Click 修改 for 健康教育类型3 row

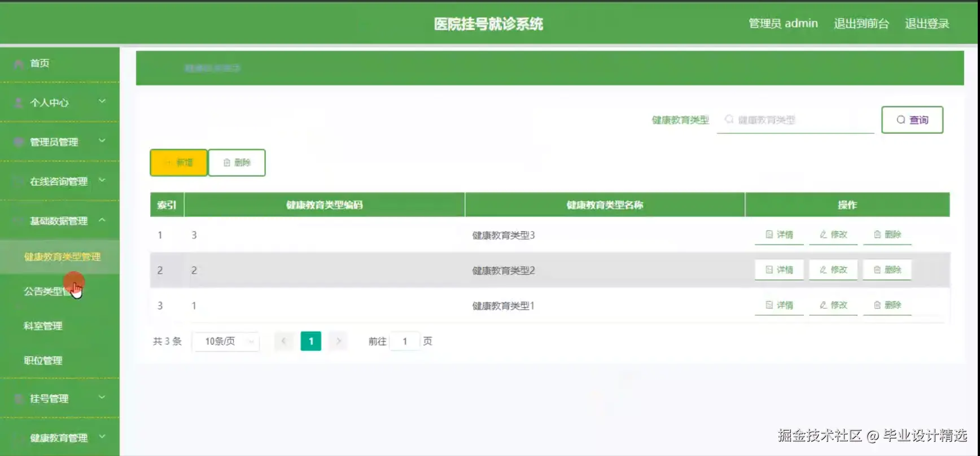tap(833, 234)
